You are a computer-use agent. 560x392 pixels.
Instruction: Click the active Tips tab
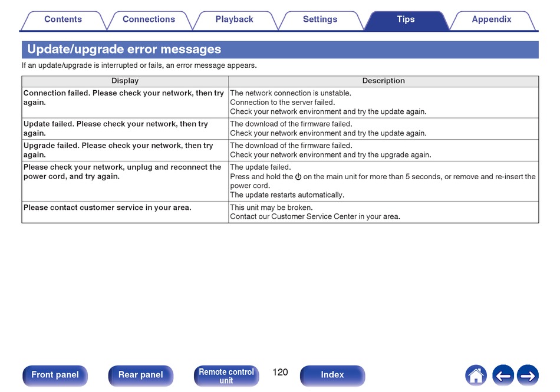[406, 19]
